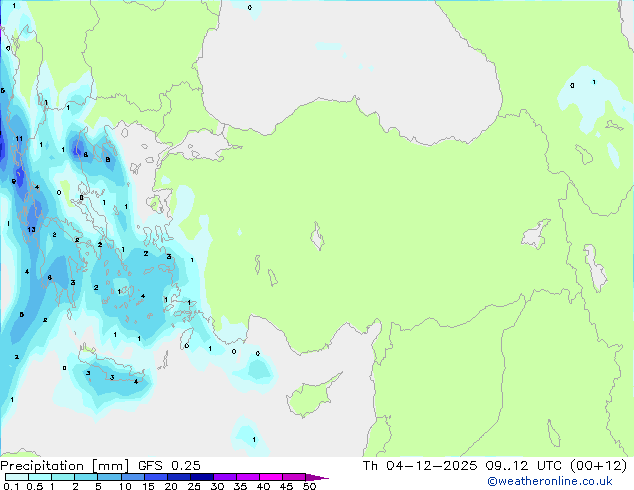634x490 pixels.
Task: Click the 2–5 mm legend color swatch
Action: 86,477
